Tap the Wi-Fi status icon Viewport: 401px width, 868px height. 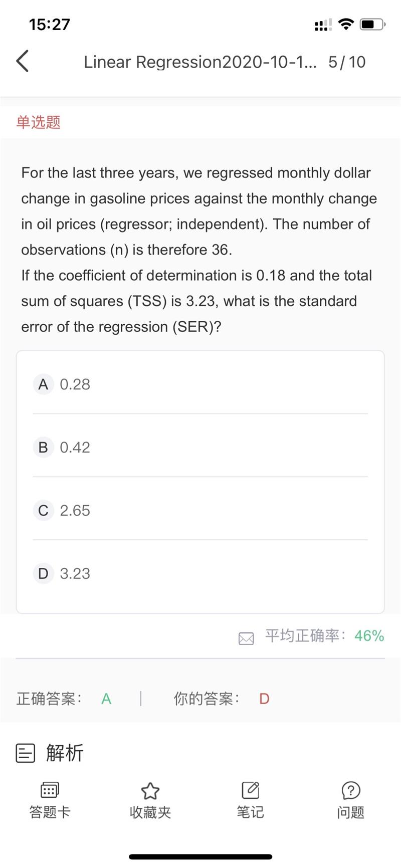tap(346, 24)
